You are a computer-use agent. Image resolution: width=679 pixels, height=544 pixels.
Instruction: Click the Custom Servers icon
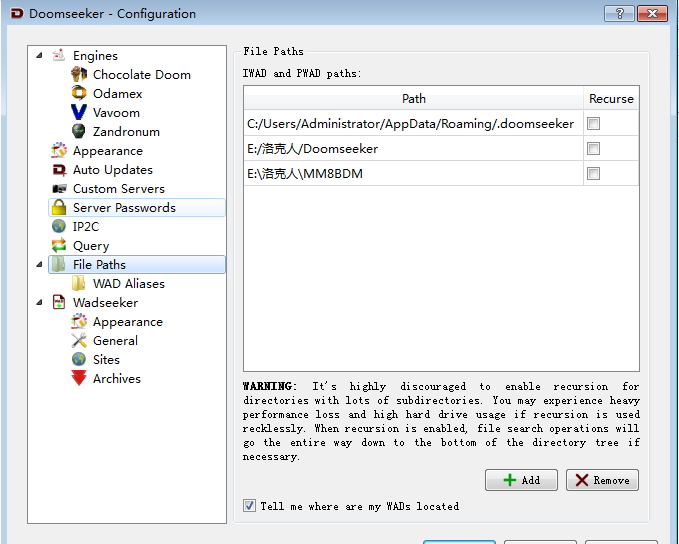click(58, 188)
